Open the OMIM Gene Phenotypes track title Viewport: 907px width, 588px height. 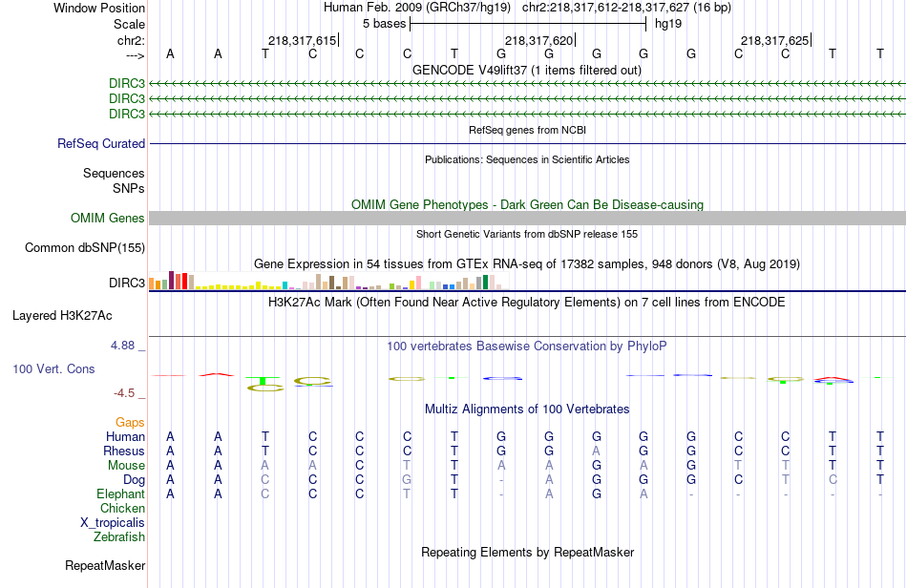click(527, 204)
